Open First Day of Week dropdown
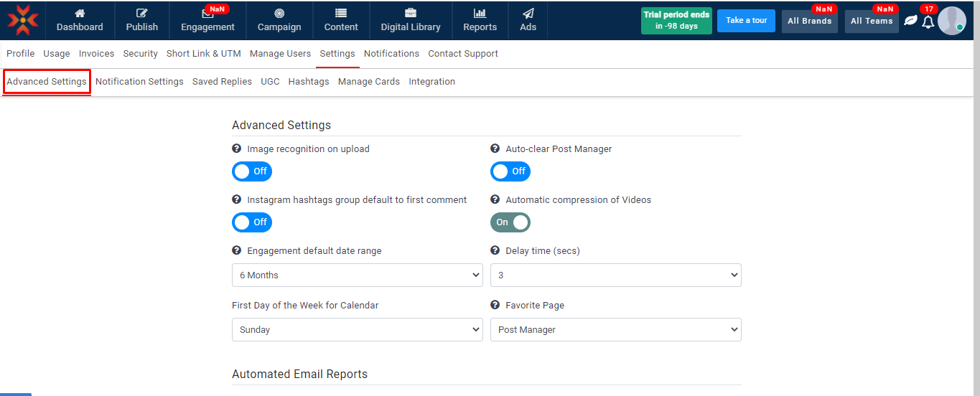 pos(357,330)
